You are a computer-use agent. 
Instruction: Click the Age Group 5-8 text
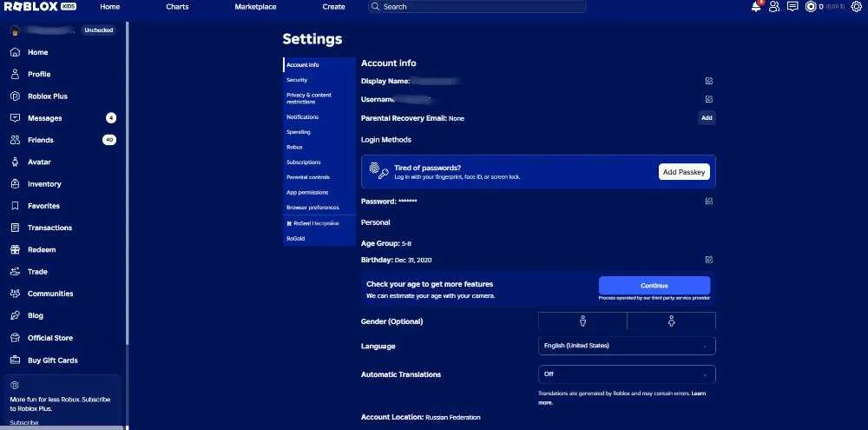tap(386, 243)
